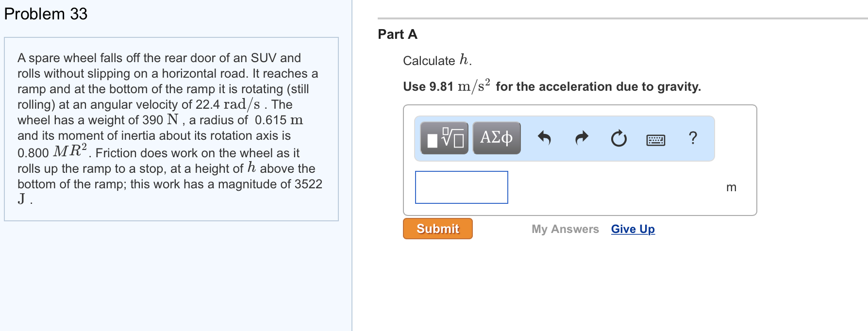
Task: Click the help question mark icon
Action: [x=693, y=138]
